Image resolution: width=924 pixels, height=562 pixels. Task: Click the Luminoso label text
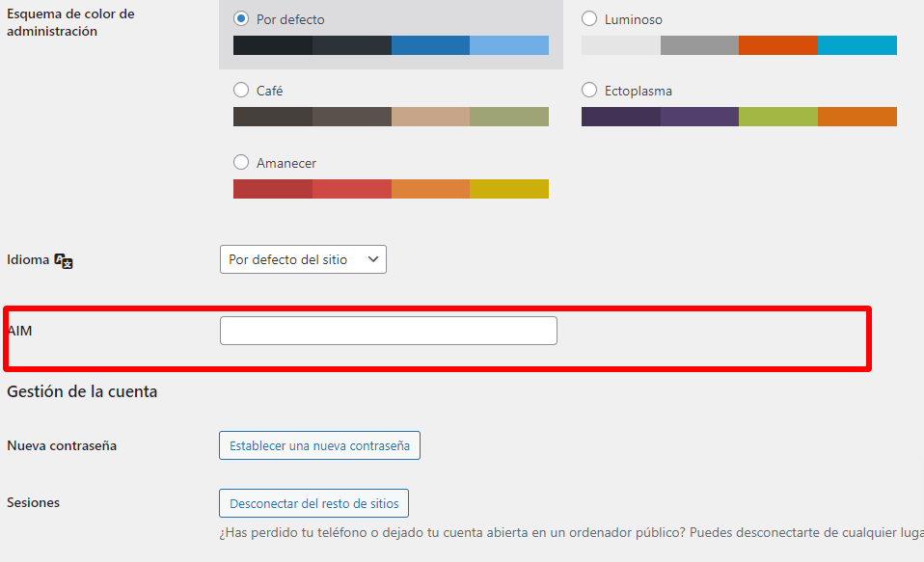634,19
